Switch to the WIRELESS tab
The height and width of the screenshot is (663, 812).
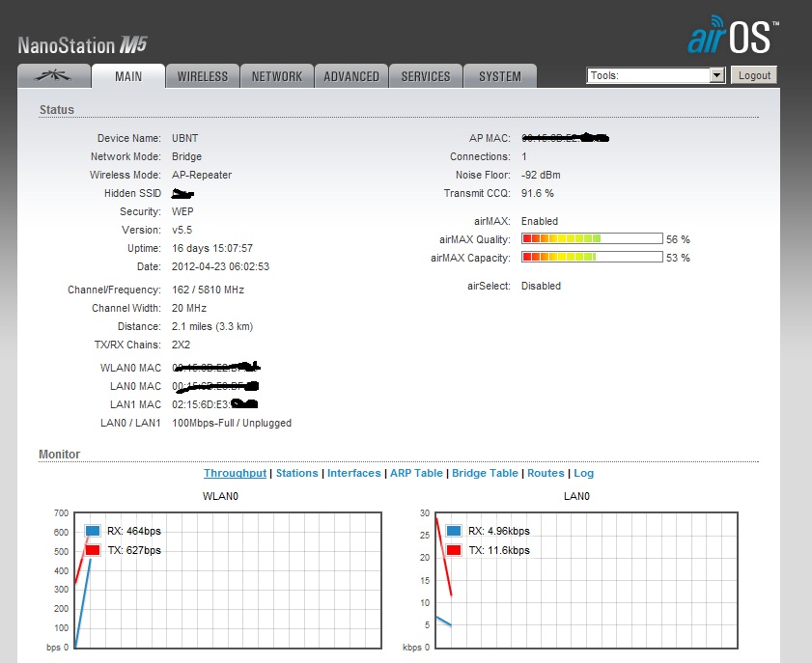[x=203, y=76]
